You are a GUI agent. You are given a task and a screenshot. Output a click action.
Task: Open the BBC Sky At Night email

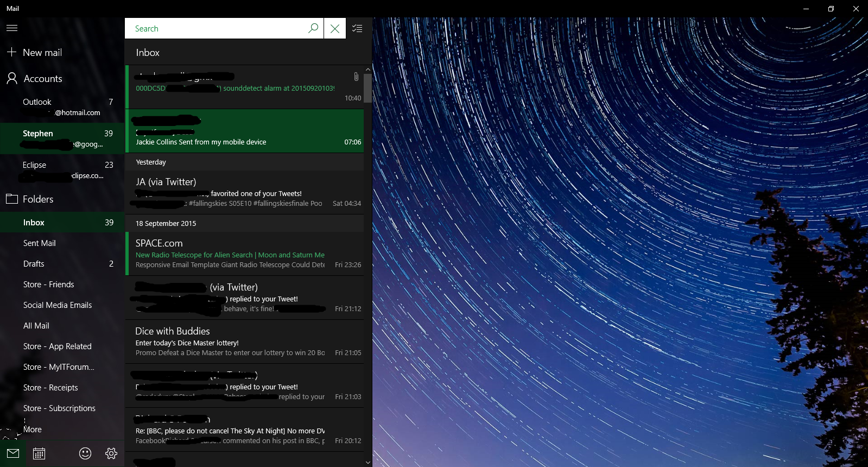click(244, 430)
